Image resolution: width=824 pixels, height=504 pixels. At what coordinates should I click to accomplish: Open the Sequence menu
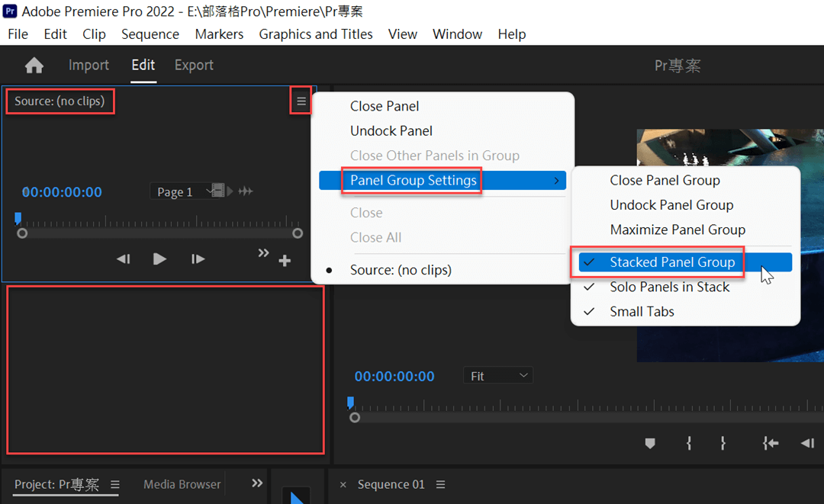pos(150,34)
